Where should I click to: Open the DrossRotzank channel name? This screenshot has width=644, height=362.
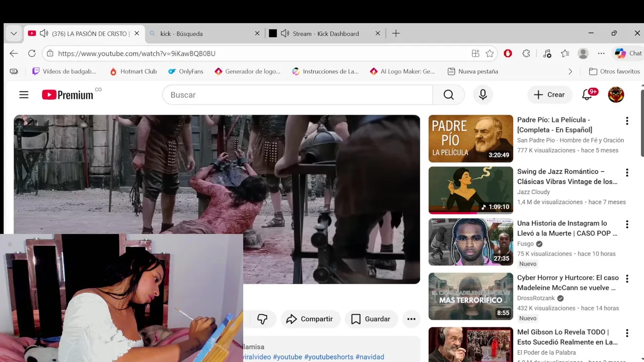point(535,298)
